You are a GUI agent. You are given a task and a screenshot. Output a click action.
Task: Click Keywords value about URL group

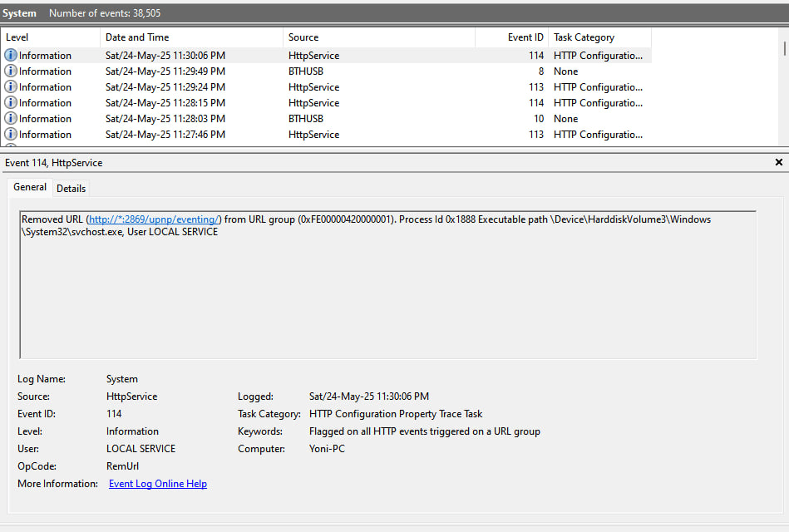425,431
